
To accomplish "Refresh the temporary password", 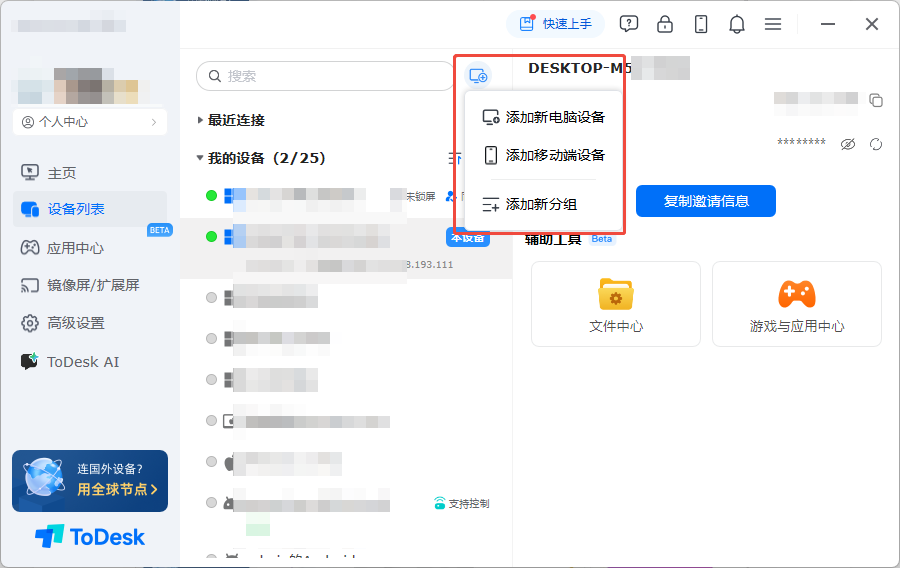I will [876, 144].
